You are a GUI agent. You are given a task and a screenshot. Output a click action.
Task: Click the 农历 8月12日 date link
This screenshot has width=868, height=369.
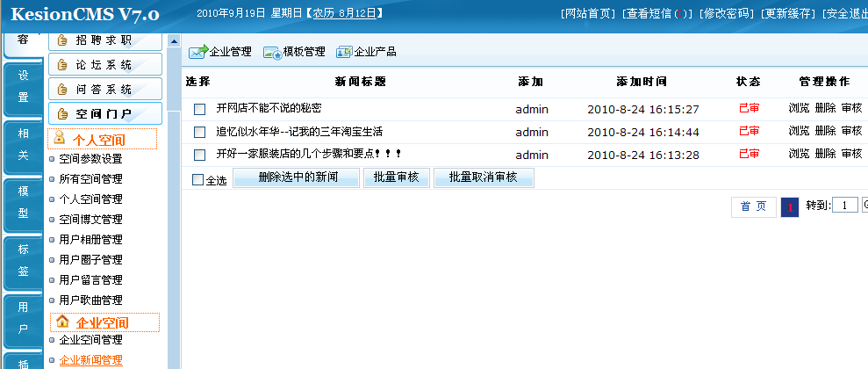(344, 14)
